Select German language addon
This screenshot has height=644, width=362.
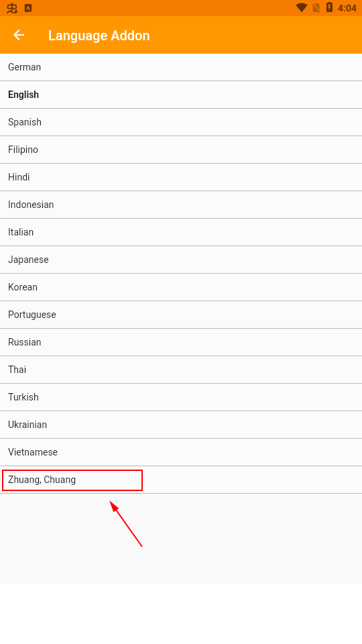click(x=181, y=67)
